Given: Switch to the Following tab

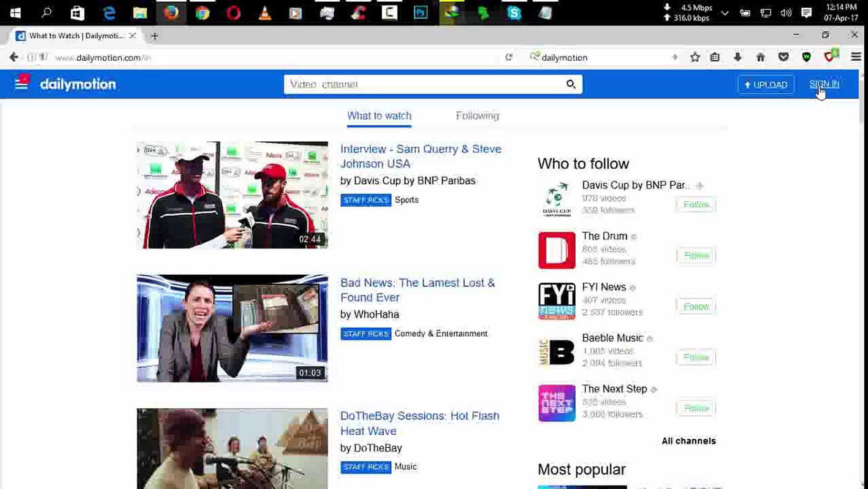Looking at the screenshot, I should click(x=477, y=116).
